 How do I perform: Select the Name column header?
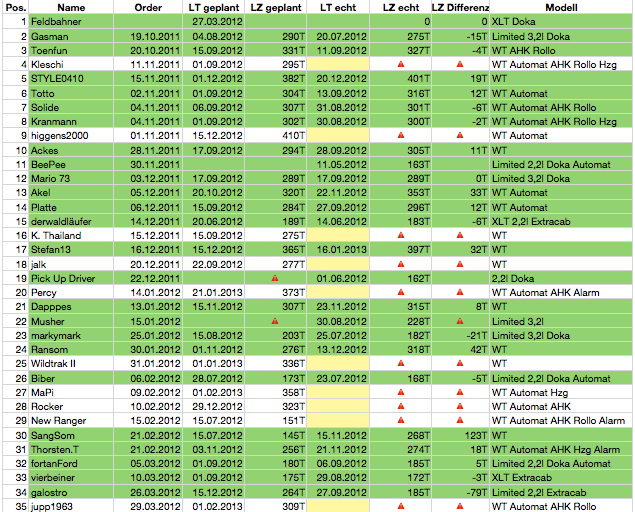point(71,7)
